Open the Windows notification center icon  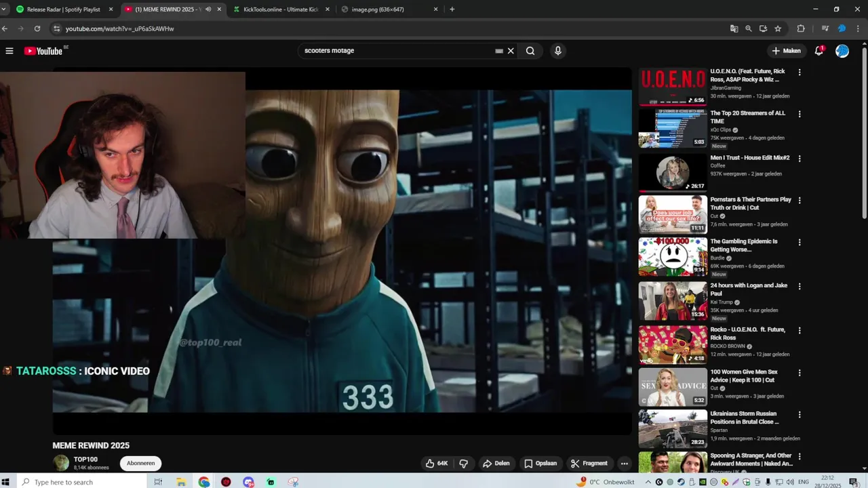pyautogui.click(x=853, y=482)
